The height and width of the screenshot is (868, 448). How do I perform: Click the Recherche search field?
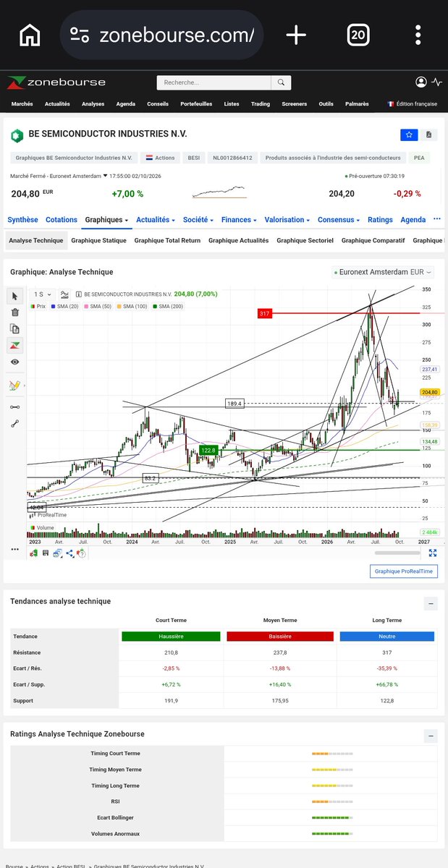tap(214, 82)
